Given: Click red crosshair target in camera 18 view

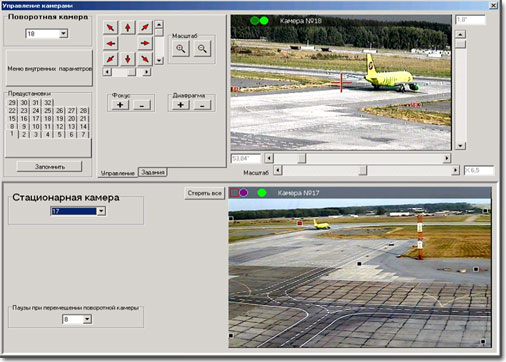Looking at the screenshot, I should 341,82.
